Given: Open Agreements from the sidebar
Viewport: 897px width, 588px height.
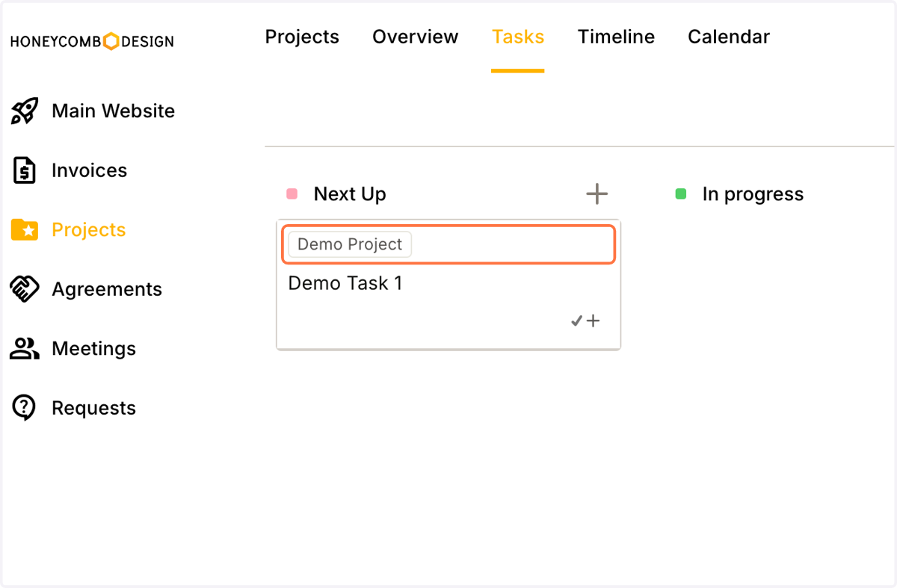Looking at the screenshot, I should [x=107, y=289].
